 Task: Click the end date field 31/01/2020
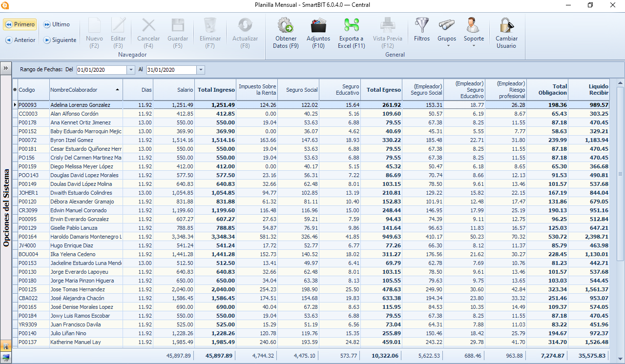coord(171,70)
